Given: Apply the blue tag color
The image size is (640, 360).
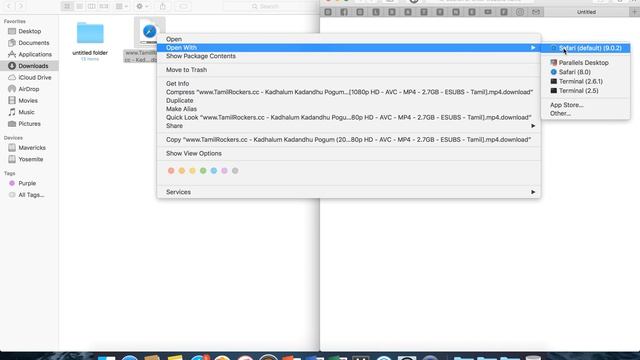Looking at the screenshot, I should pyautogui.click(x=213, y=171).
